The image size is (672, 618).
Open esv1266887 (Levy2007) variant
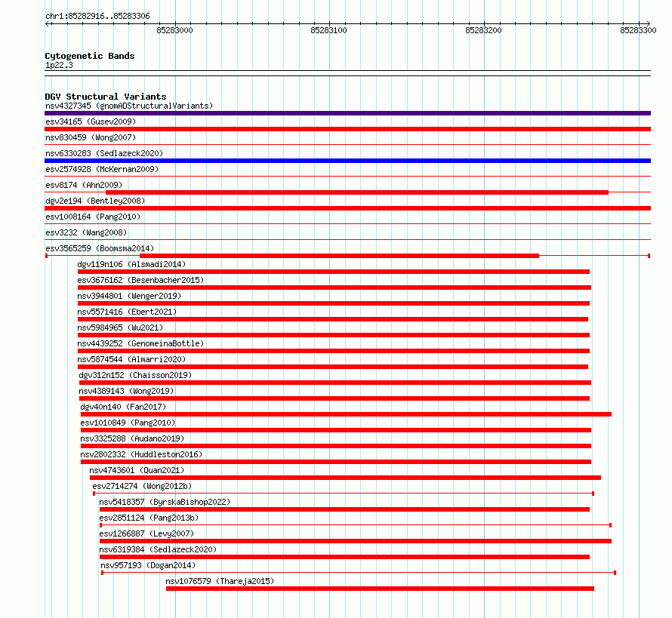(x=146, y=533)
